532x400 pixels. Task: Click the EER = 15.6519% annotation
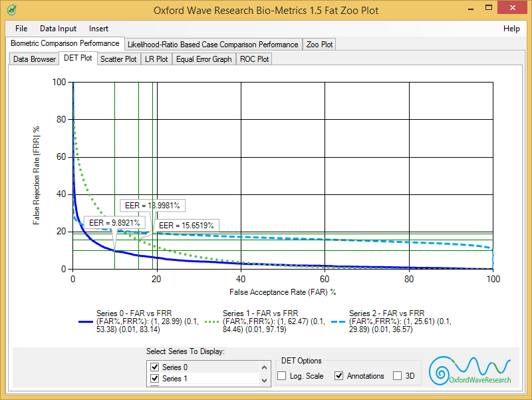(x=186, y=226)
